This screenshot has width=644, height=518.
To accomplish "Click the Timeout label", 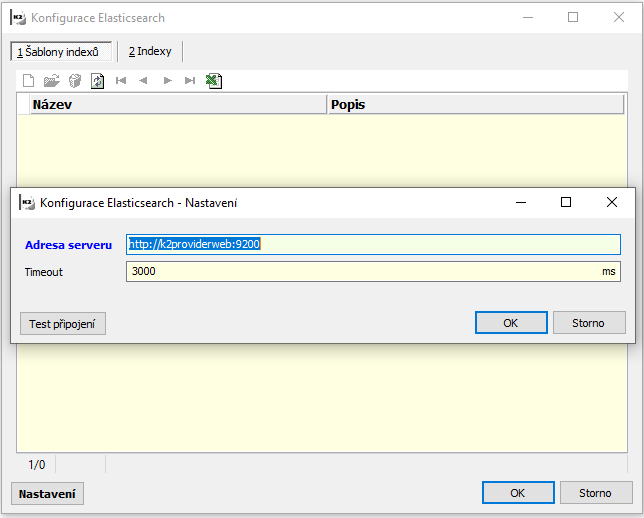I will point(44,272).
